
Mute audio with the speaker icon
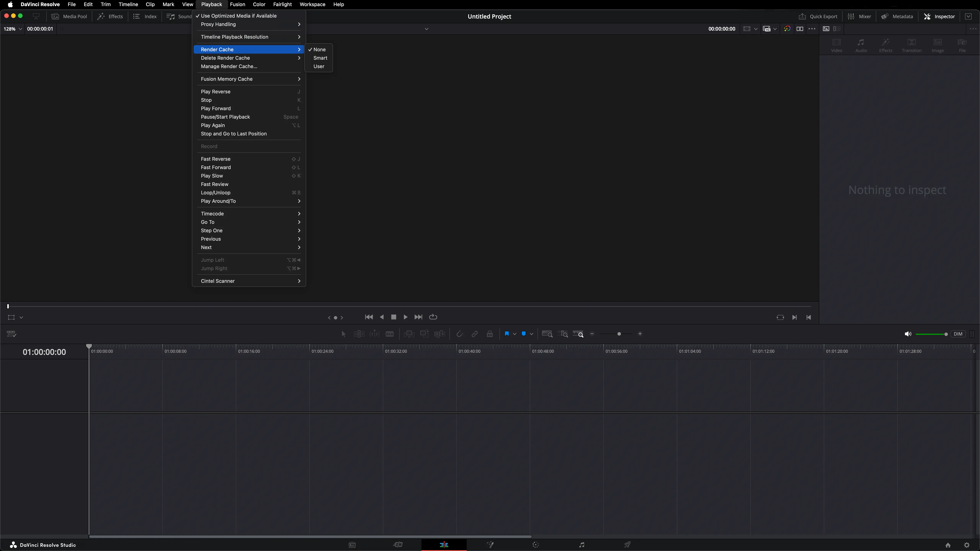coord(908,334)
